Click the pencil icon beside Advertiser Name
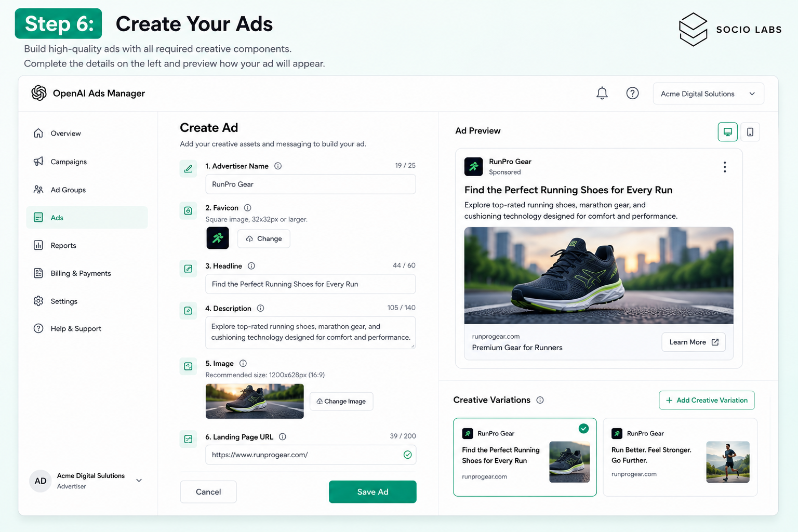Viewport: 798px width, 532px height. click(x=188, y=169)
